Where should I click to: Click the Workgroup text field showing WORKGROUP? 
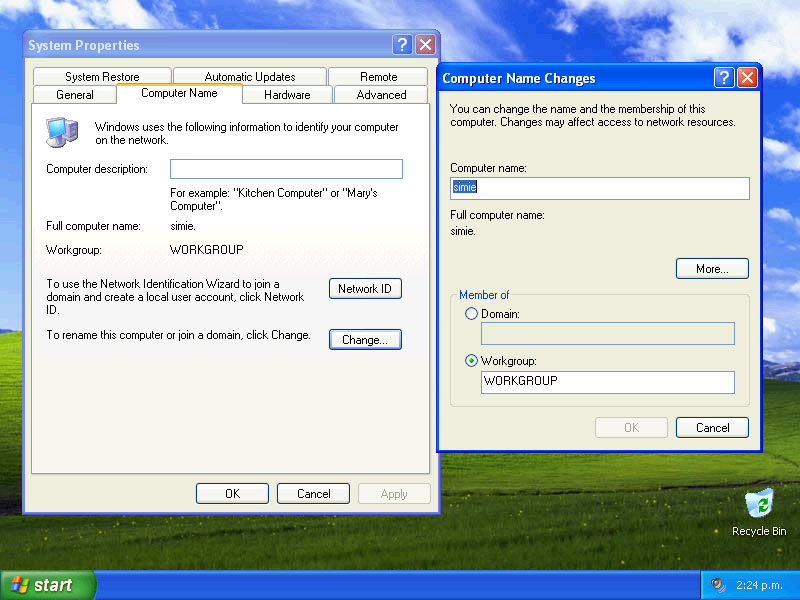tap(608, 382)
